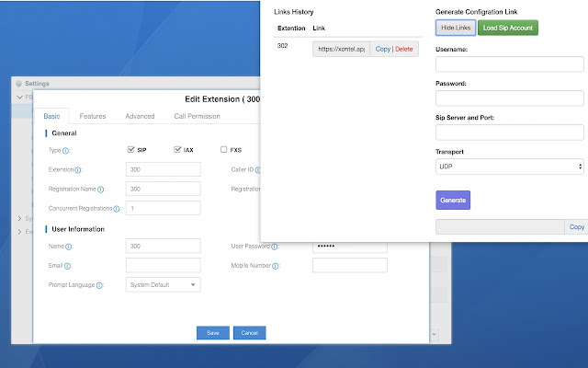
Task: Click the Email input field
Action: tap(164, 265)
